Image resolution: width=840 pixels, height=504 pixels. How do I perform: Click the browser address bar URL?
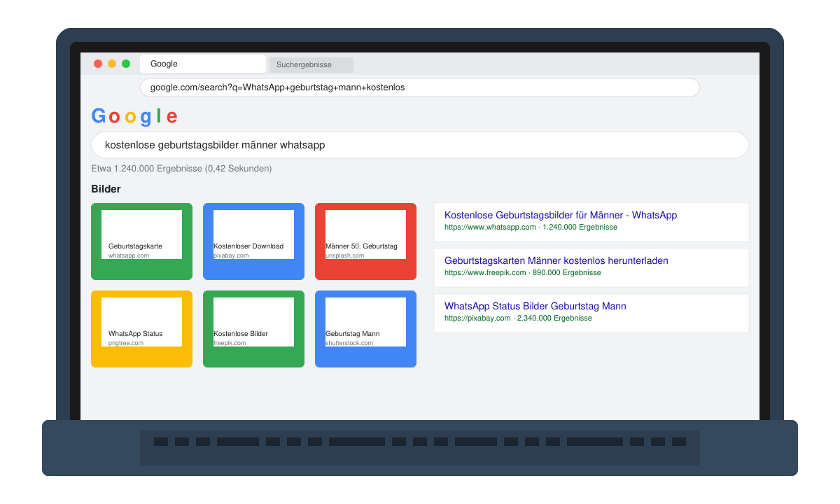420,87
